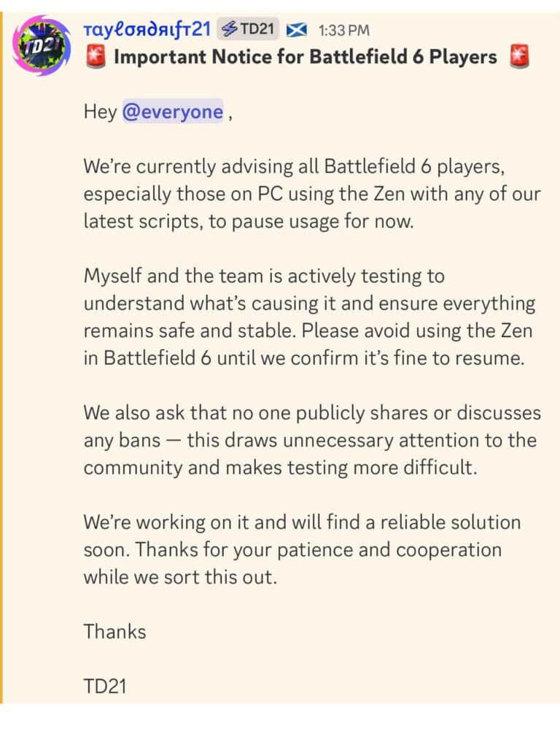Click the word 'Thanks' near the bottom

coord(114,632)
